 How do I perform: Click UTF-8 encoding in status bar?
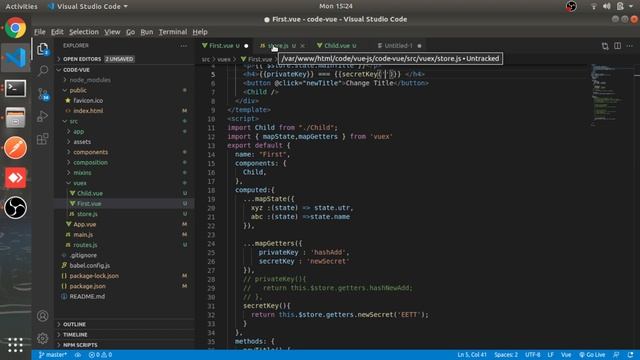533,355
